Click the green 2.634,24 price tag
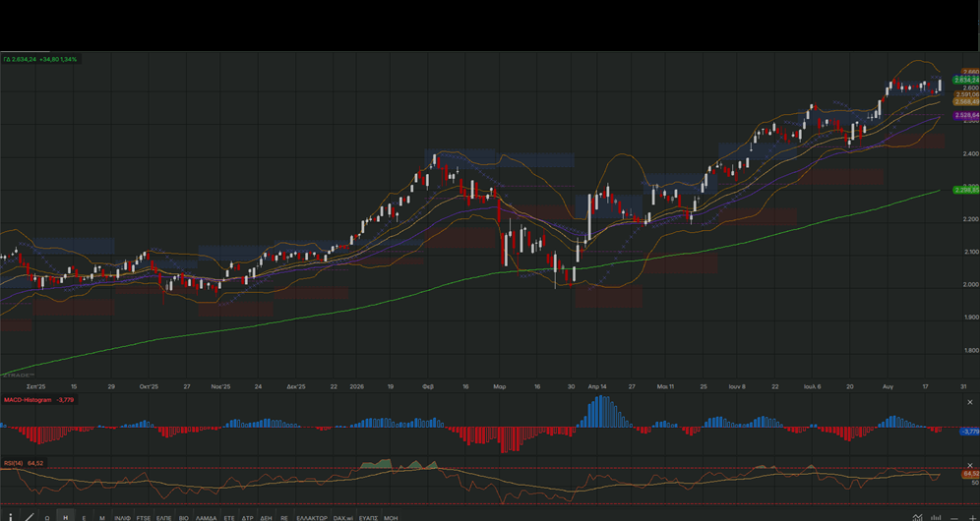 966,80
